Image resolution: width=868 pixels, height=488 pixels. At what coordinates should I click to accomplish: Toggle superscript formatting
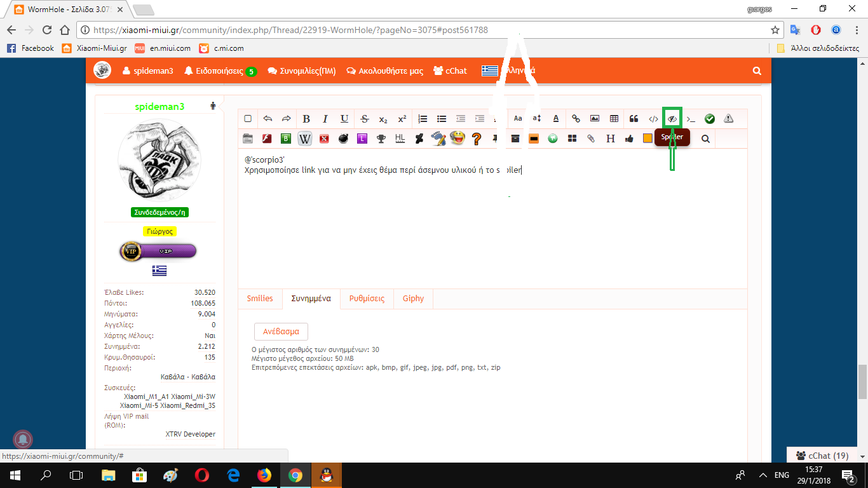[402, 119]
